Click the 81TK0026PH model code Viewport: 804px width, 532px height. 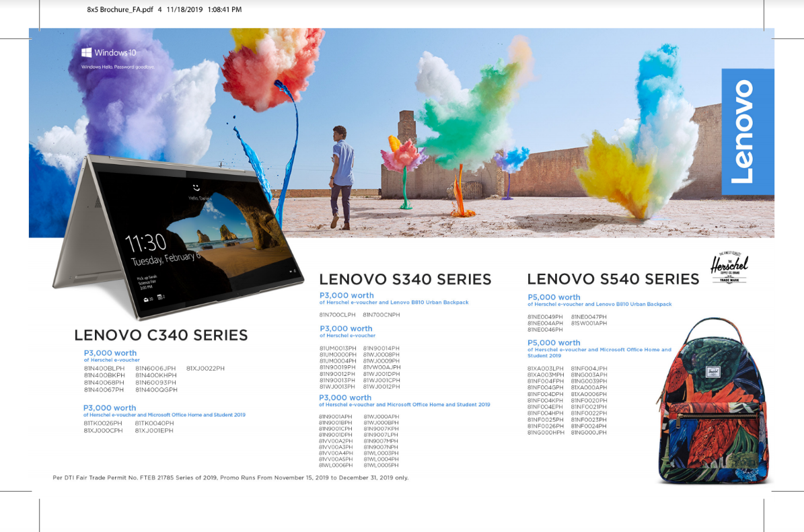tap(103, 423)
